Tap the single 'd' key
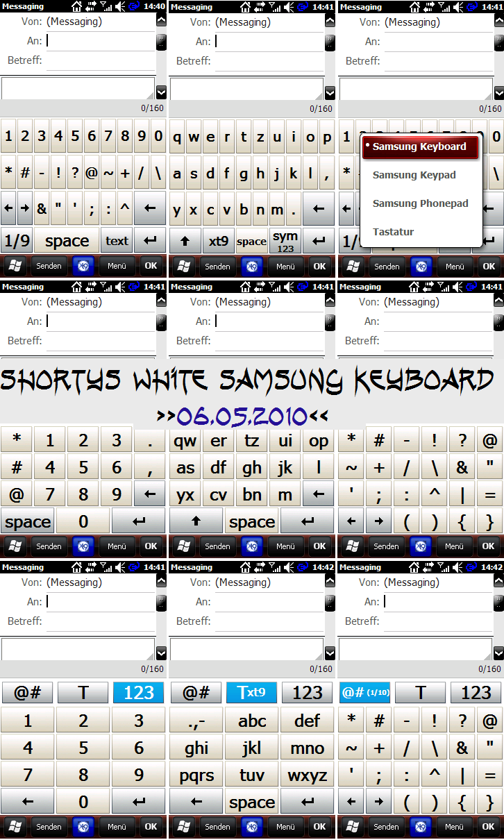The width and height of the screenshot is (504, 840). [210, 173]
